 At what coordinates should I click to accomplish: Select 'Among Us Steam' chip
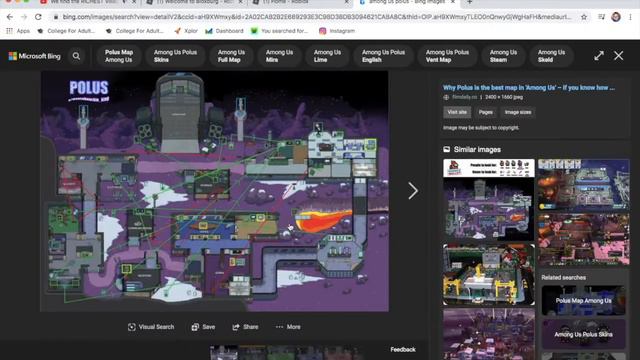[x=503, y=56]
